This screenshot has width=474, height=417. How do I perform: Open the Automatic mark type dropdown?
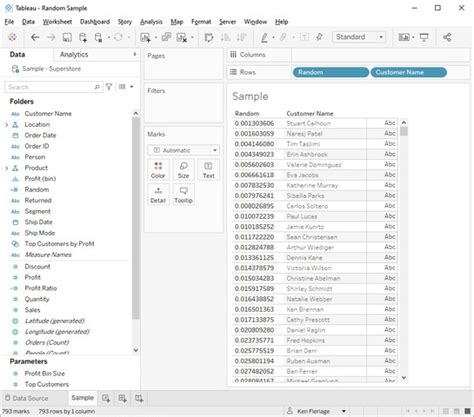[183, 150]
